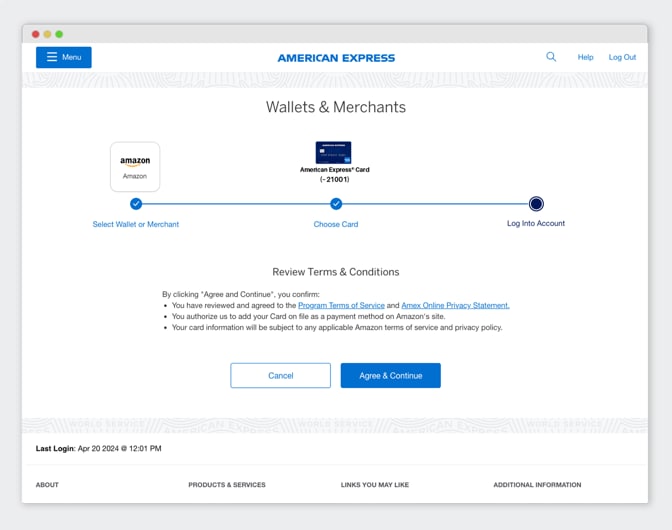The width and height of the screenshot is (672, 530).
Task: Open Program Terms of Service link
Action: [341, 305]
